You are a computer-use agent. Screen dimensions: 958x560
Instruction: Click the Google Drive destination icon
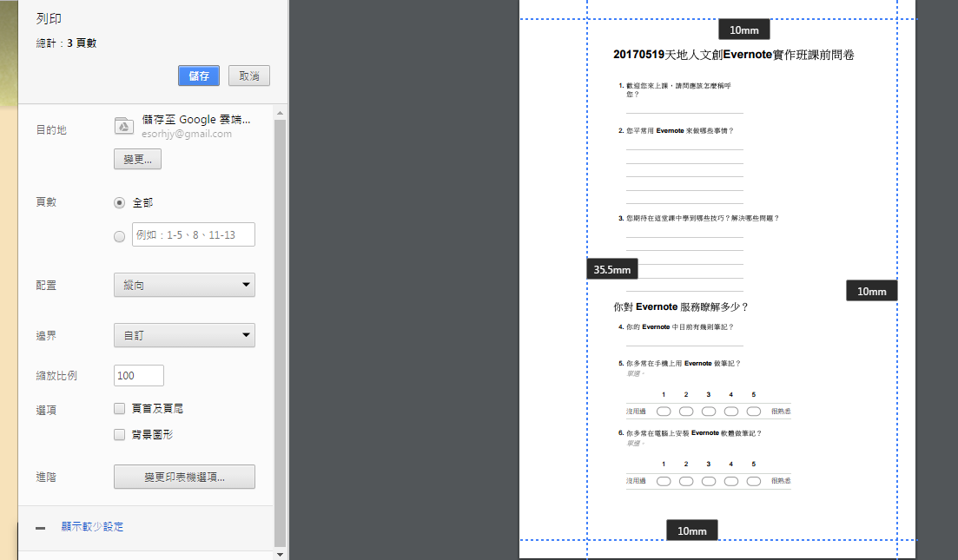click(x=124, y=126)
